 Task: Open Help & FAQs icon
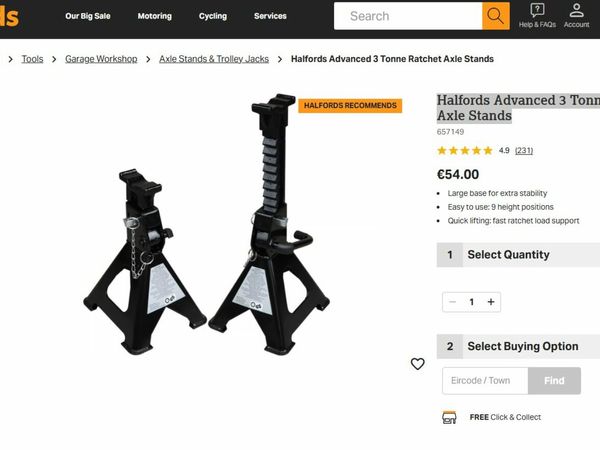pyautogui.click(x=537, y=10)
